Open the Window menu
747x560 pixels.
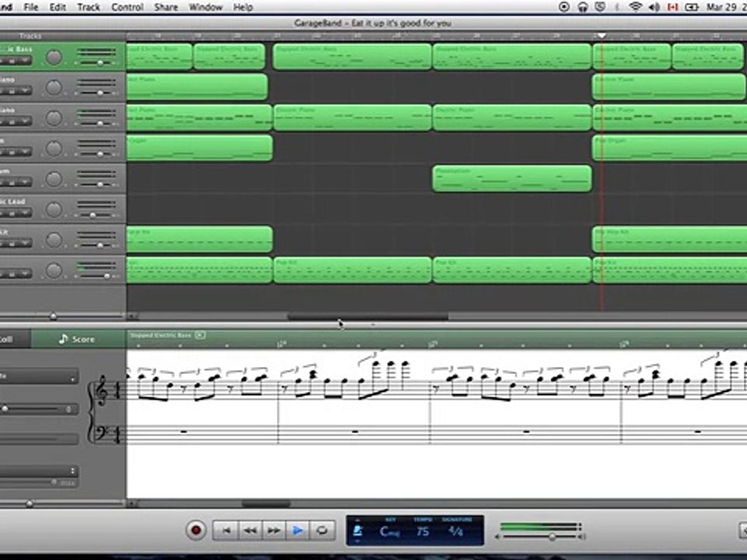pyautogui.click(x=206, y=7)
